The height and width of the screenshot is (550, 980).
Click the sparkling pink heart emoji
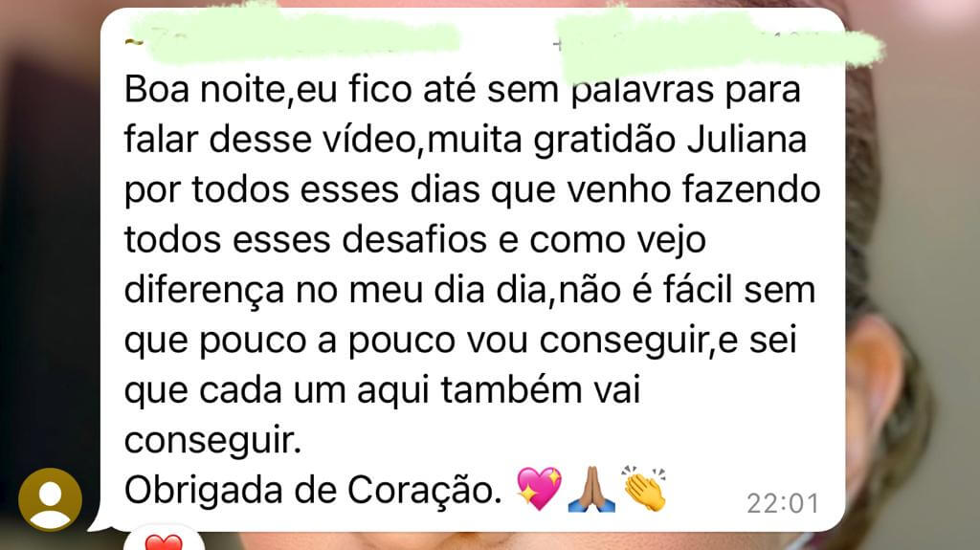click(539, 488)
